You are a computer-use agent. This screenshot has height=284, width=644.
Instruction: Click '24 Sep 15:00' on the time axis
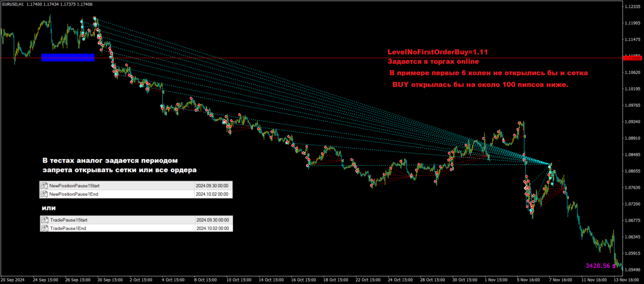pos(45,280)
